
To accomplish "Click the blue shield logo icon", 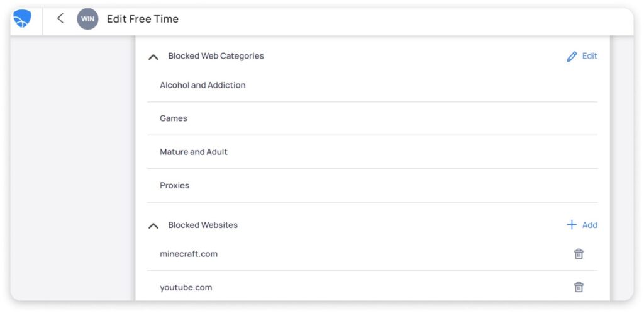I will tap(22, 19).
